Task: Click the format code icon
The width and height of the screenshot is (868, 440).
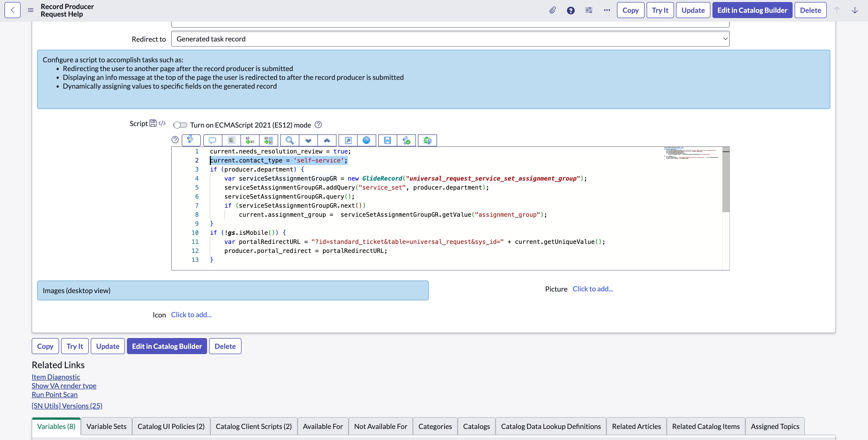Action: point(231,140)
